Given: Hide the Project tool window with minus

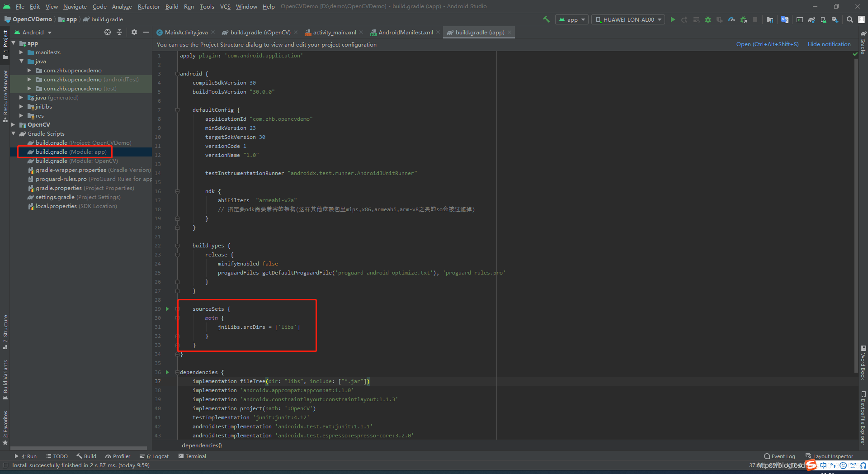Looking at the screenshot, I should pos(146,32).
